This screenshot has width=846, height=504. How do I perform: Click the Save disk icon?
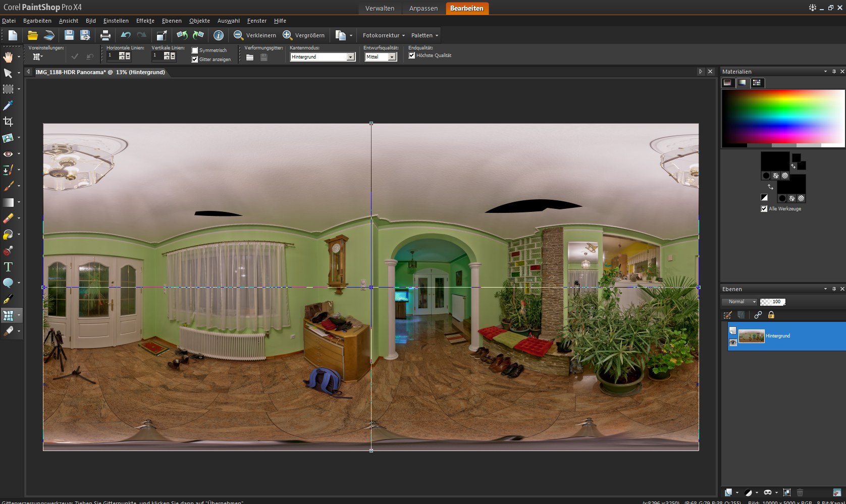pyautogui.click(x=69, y=35)
